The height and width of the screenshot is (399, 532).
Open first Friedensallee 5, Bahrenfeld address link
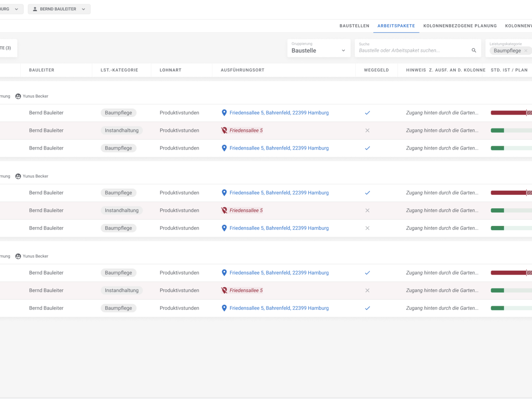click(279, 113)
